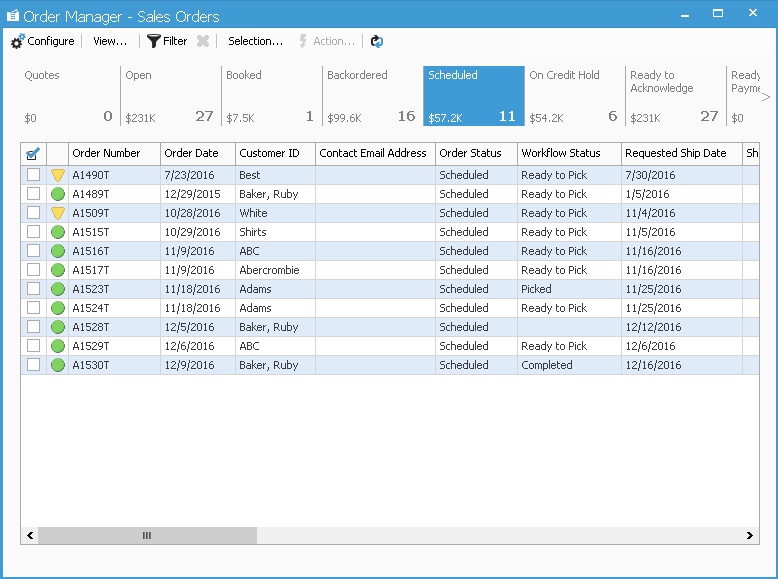Click the Action... button label
Viewport: 778px width, 579px height.
[x=334, y=41]
